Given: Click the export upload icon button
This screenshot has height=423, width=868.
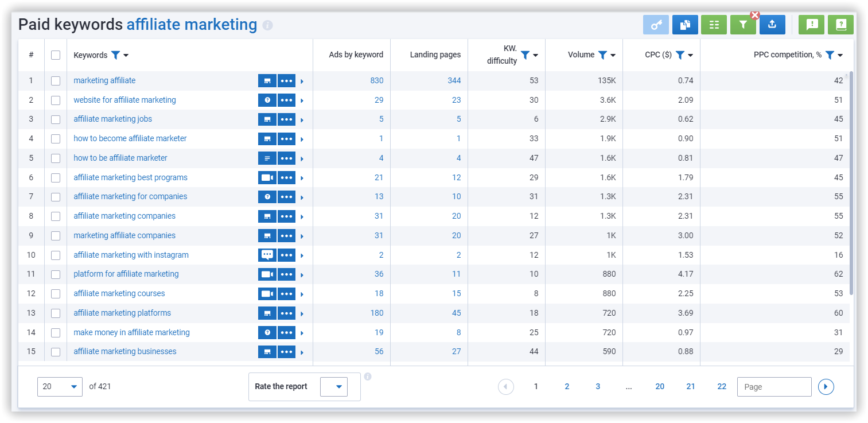Looking at the screenshot, I should [x=772, y=25].
